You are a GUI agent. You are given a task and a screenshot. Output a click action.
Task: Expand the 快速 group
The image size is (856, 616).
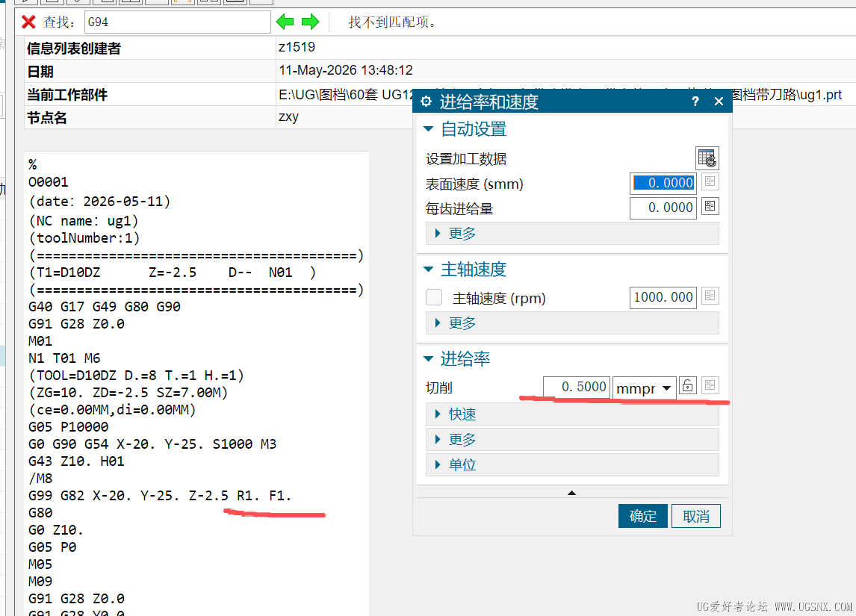[572, 414]
